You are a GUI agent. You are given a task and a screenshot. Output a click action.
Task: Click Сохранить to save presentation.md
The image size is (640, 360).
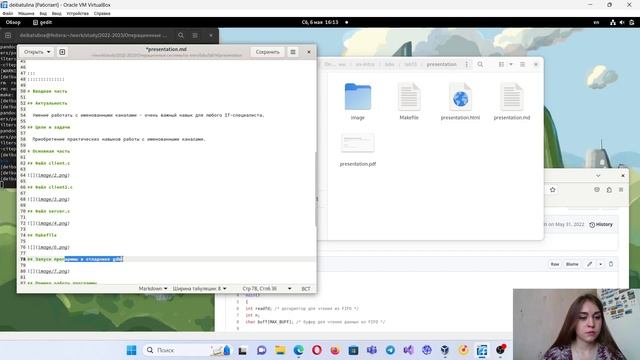tap(267, 52)
